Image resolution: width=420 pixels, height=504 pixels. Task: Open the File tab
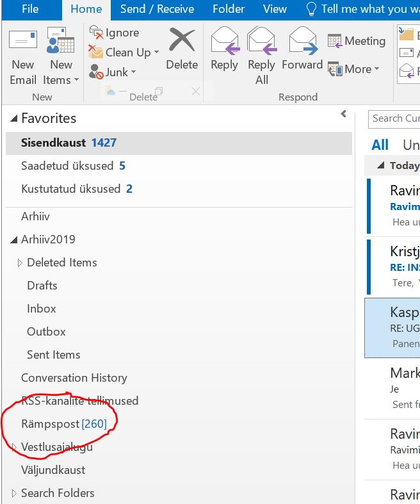(30, 9)
